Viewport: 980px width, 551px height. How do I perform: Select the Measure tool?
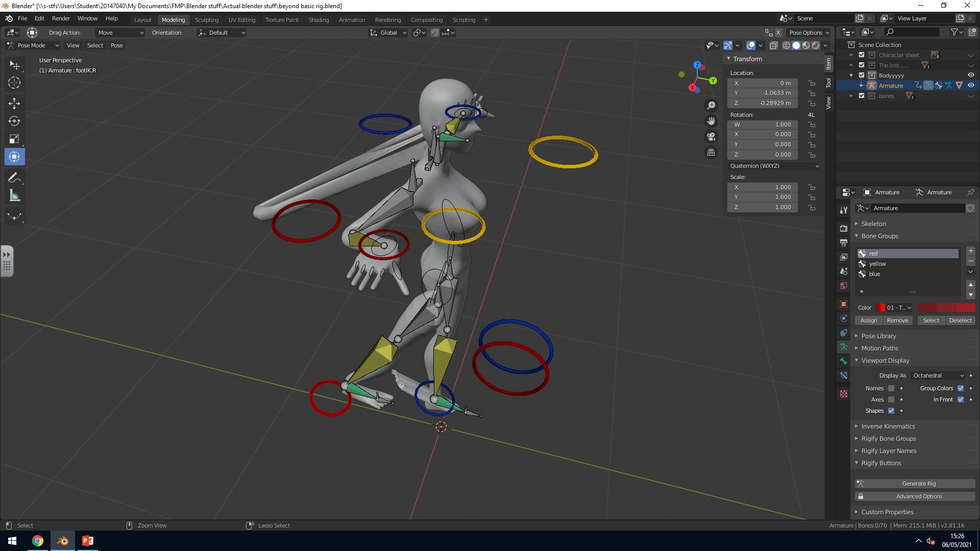pyautogui.click(x=14, y=196)
